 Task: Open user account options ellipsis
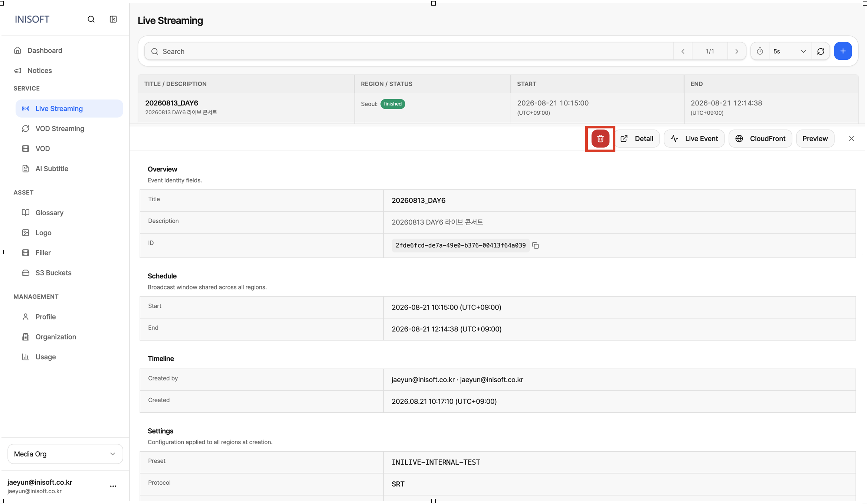(113, 486)
